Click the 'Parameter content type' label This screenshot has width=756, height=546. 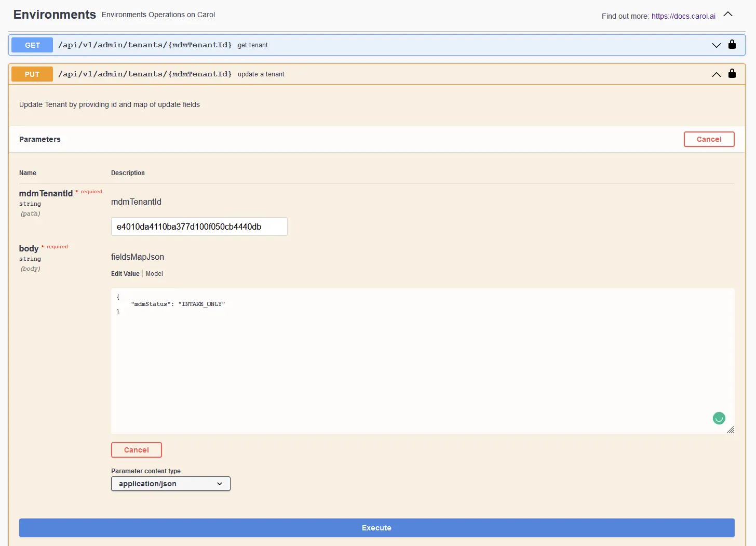[x=146, y=471]
